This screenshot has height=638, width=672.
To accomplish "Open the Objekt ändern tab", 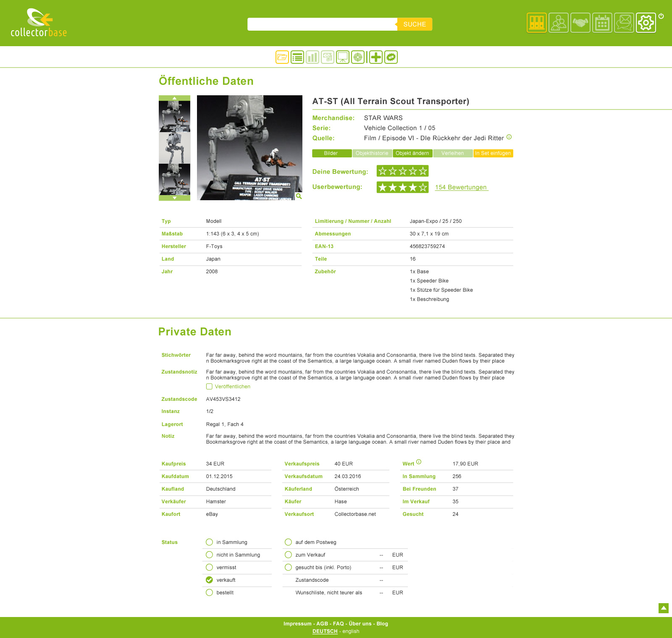I will tap(412, 153).
